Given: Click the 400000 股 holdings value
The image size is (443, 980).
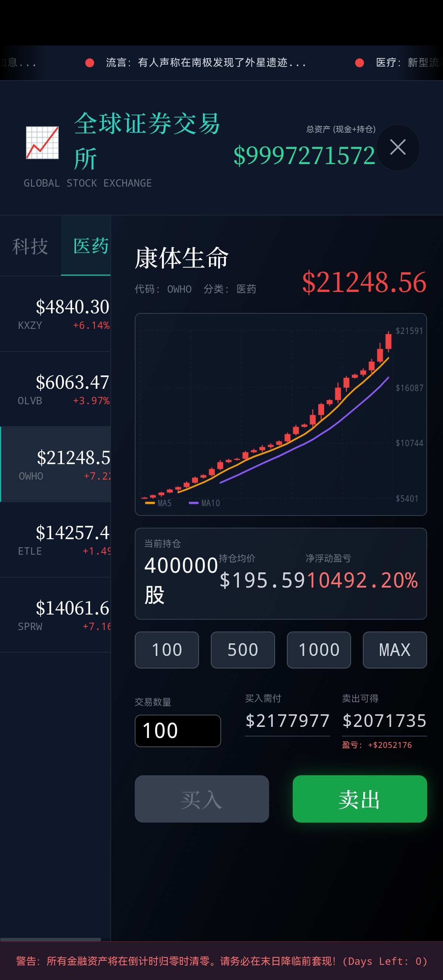Looking at the screenshot, I should [181, 580].
